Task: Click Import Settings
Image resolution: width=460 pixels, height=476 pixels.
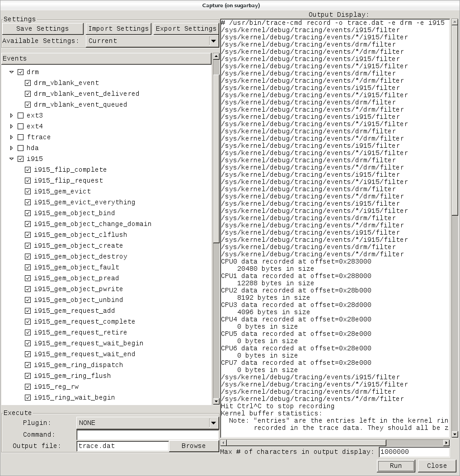Action: (x=118, y=28)
